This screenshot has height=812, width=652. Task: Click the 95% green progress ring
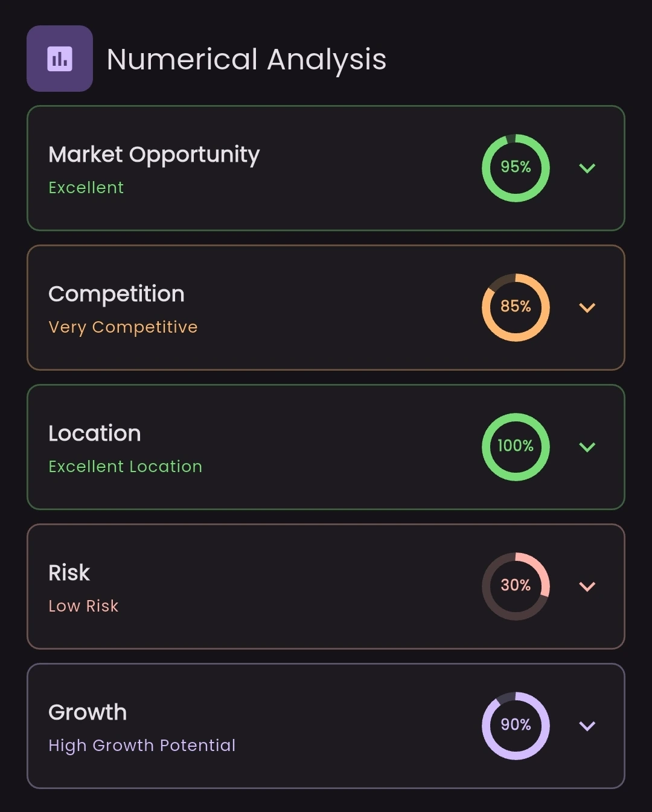516,168
